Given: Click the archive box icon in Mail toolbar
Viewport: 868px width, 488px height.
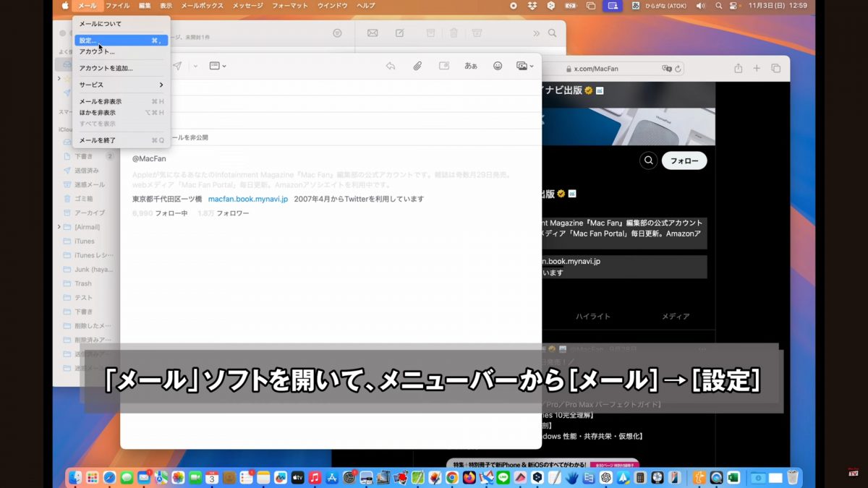Looking at the screenshot, I should point(430,33).
